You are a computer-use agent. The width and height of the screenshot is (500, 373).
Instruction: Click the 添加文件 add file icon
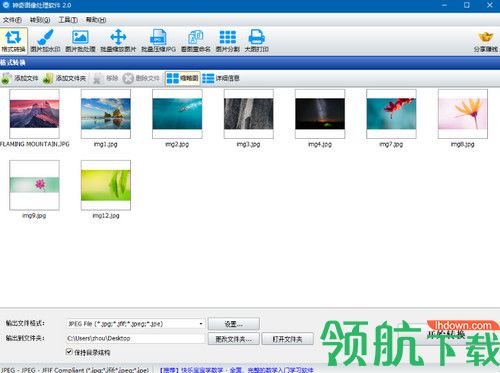[7, 79]
